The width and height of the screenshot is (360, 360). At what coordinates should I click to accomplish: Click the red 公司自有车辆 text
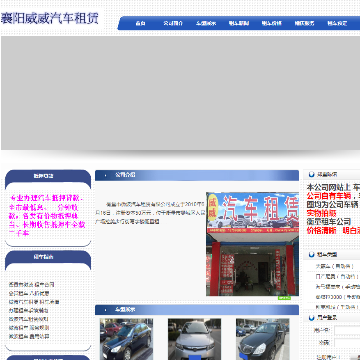pos(329,196)
